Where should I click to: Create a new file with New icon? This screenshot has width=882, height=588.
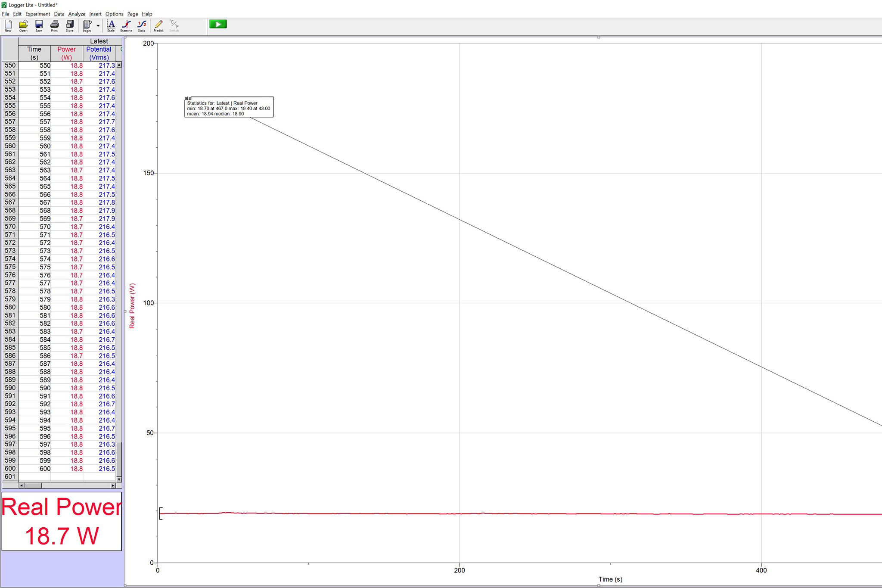pos(8,26)
